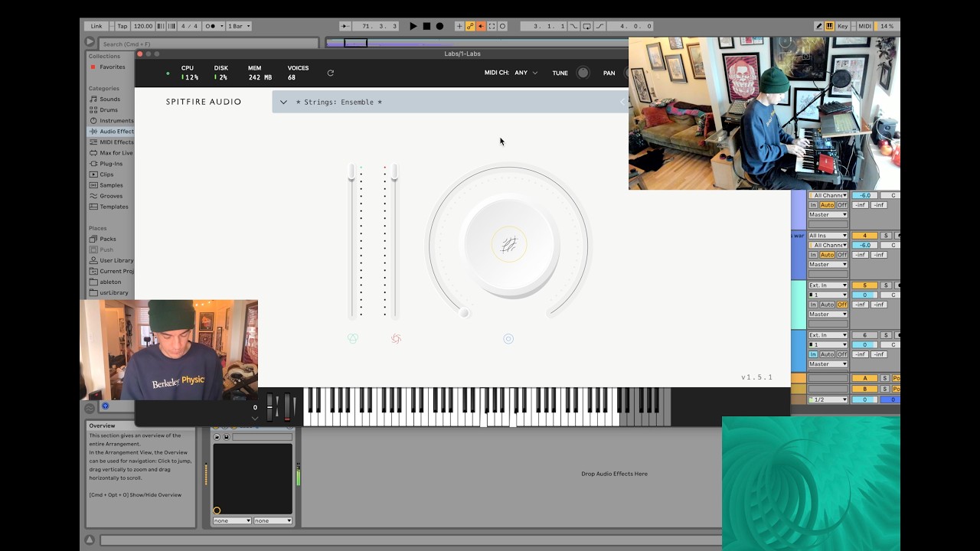Arm the Arrangement Record button
This screenshot has width=980, height=551.
coord(439,26)
